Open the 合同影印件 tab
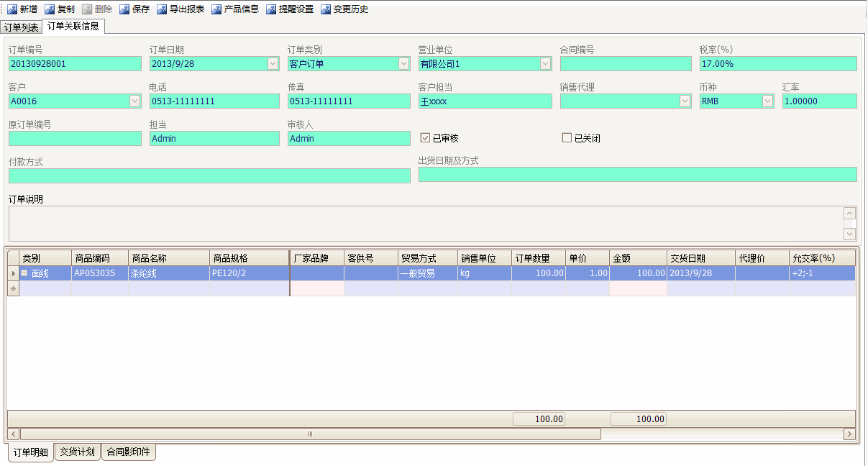868x466 pixels. coord(128,452)
